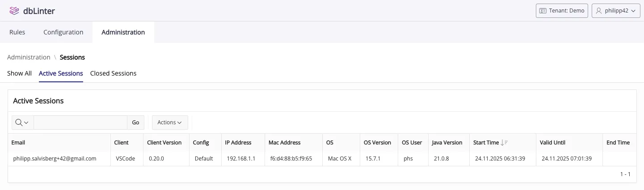Screen dimensions: 644x190
Task: Click the Email column header
Action: (18, 143)
